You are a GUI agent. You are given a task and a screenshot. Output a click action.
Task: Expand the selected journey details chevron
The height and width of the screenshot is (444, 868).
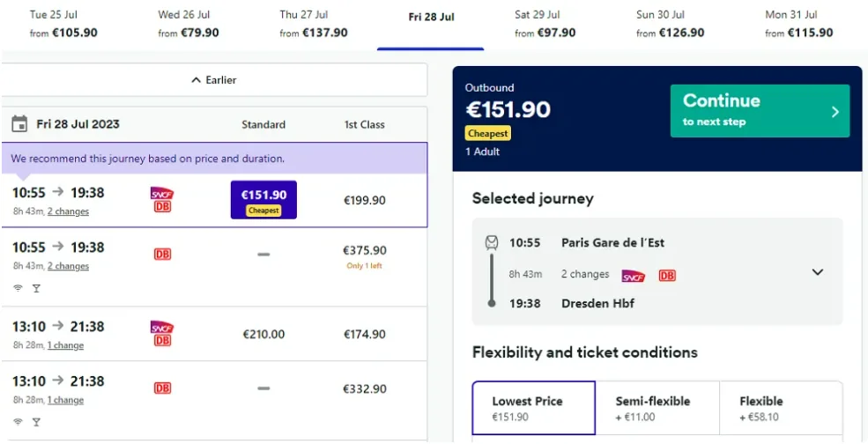818,272
